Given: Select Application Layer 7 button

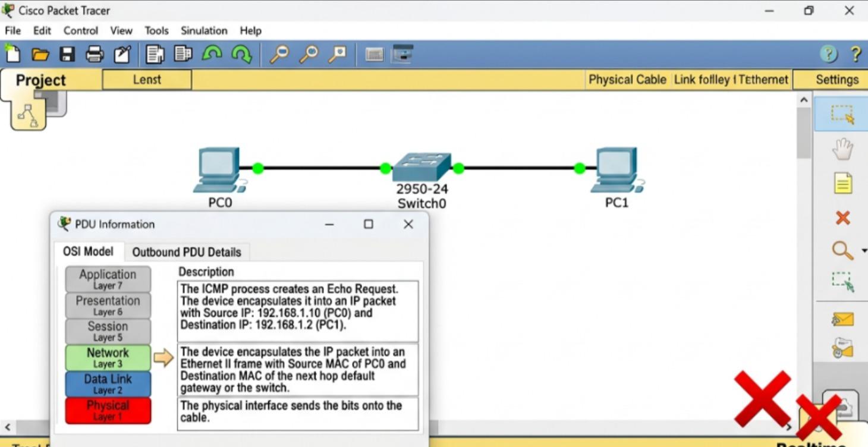Looking at the screenshot, I should point(108,279).
